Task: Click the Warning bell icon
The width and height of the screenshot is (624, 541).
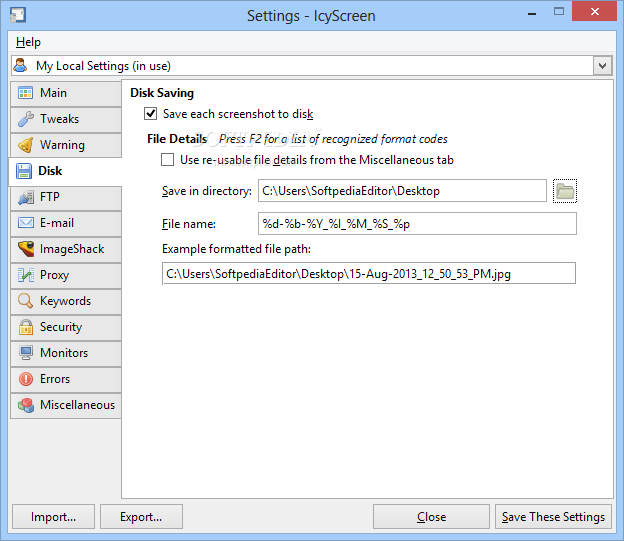Action: 25,145
